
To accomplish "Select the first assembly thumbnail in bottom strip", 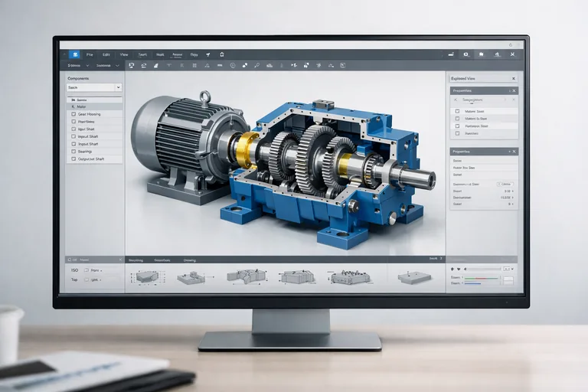I will (x=147, y=276).
